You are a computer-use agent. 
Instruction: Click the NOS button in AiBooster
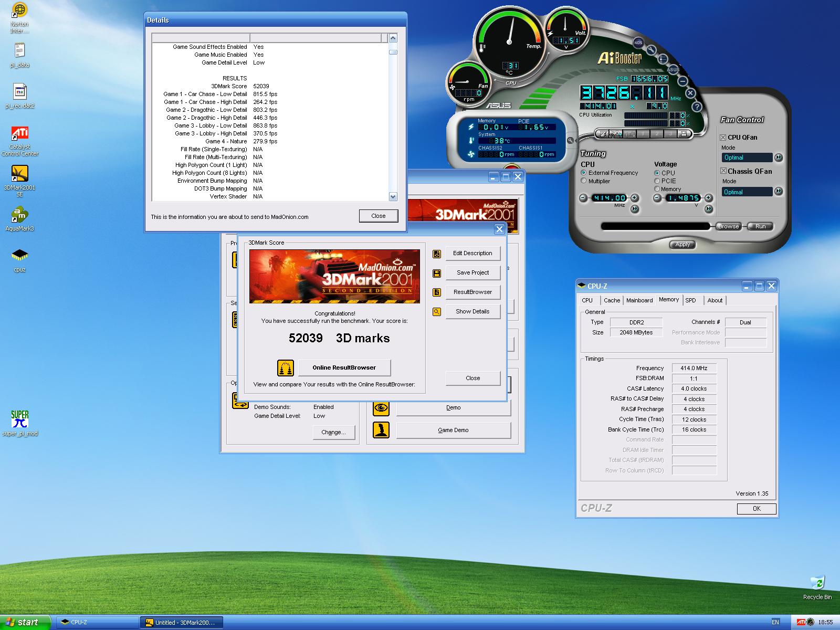pos(638,43)
